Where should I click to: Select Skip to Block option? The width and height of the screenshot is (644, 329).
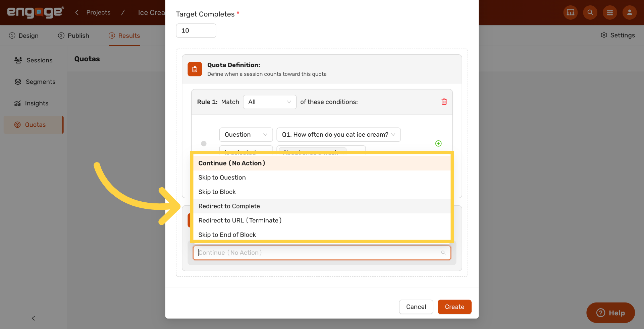(x=322, y=192)
